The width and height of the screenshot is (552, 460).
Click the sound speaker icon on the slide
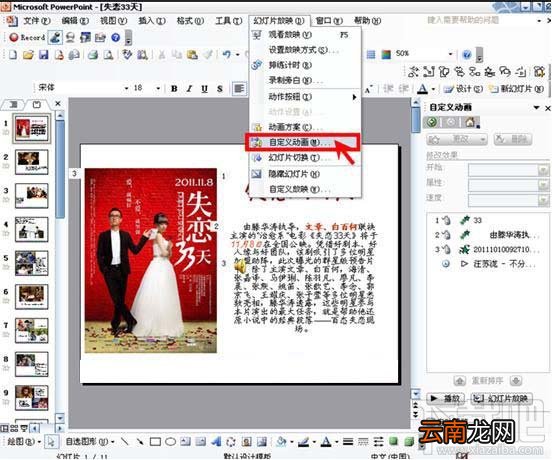coord(240,266)
